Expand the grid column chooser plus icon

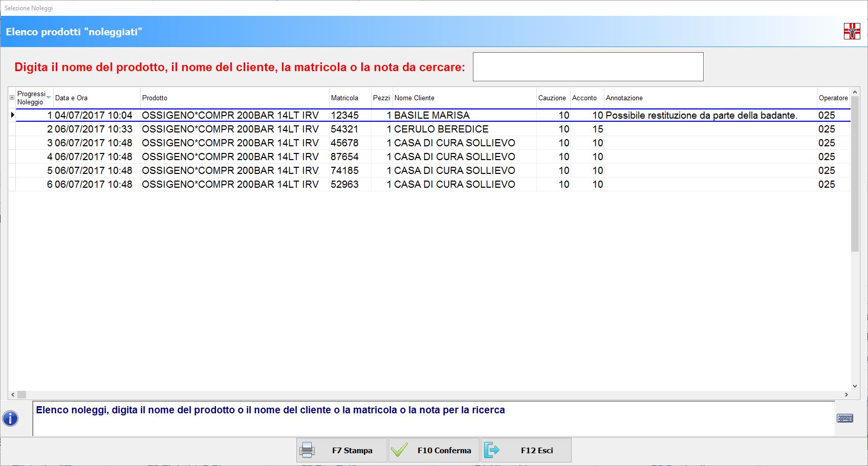[x=12, y=98]
